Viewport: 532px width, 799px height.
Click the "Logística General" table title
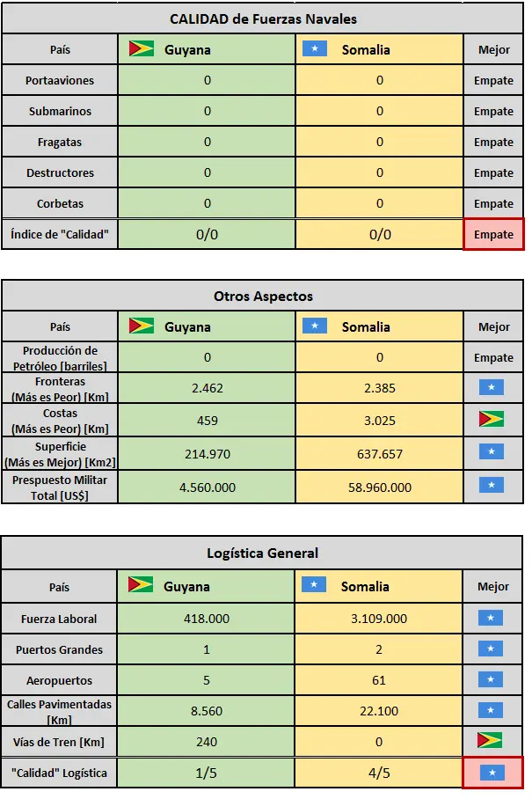[263, 553]
